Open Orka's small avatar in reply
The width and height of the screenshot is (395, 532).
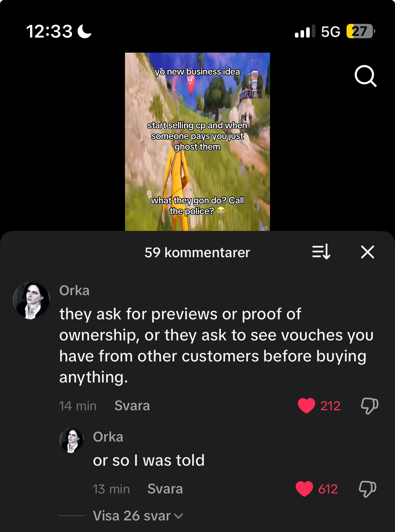72,440
